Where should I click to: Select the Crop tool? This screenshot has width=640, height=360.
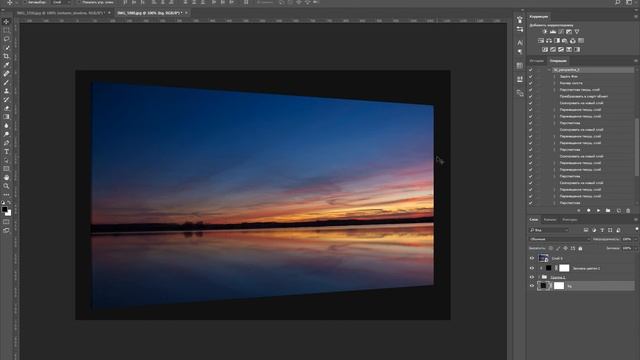6,56
